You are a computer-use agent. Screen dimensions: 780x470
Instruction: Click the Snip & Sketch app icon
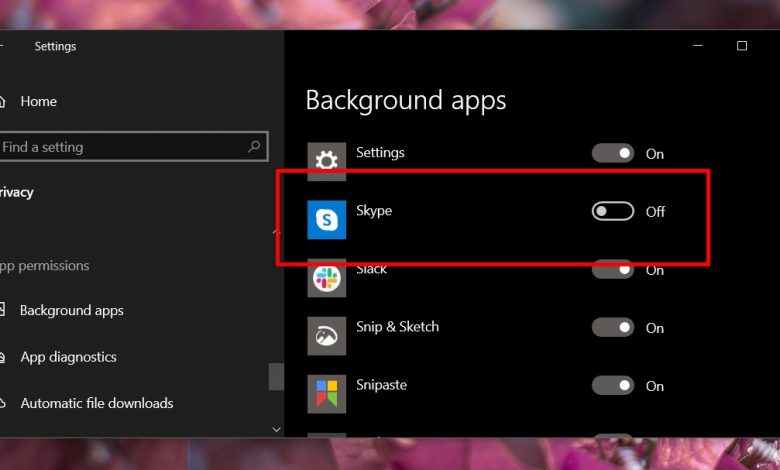[326, 336]
